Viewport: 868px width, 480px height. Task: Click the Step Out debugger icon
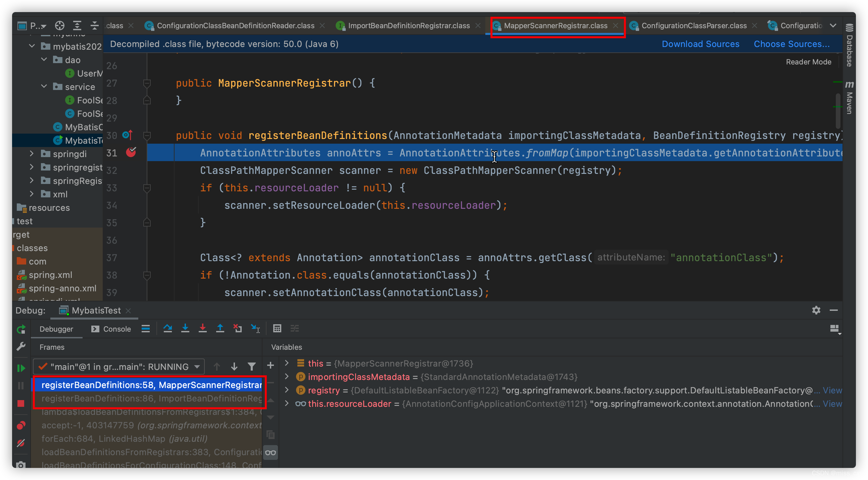point(220,328)
